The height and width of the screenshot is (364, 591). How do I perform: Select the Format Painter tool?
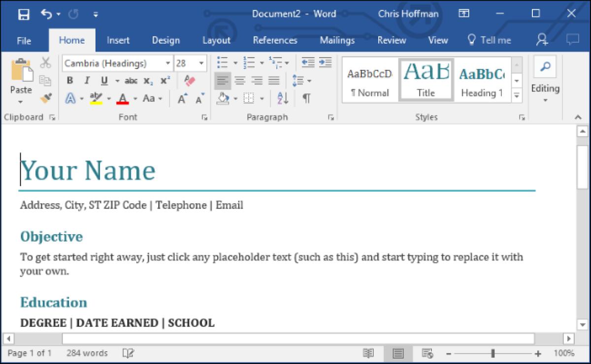point(47,98)
